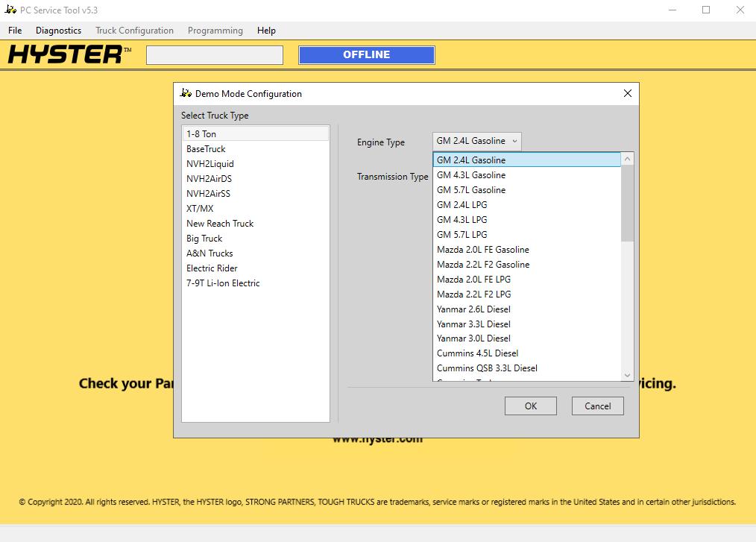Viewport: 756px width, 542px height.
Task: Select GM 4.3L LPG from the list
Action: point(462,219)
